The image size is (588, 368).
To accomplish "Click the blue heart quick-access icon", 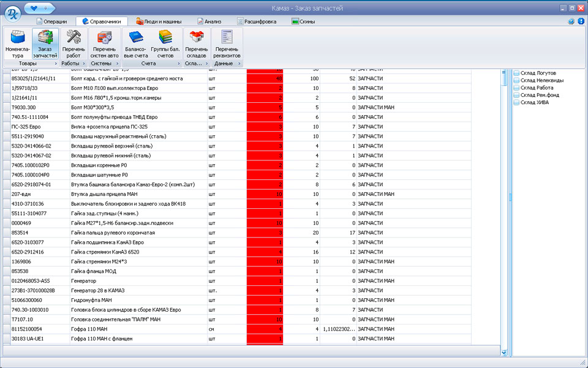I will click(x=34, y=8).
